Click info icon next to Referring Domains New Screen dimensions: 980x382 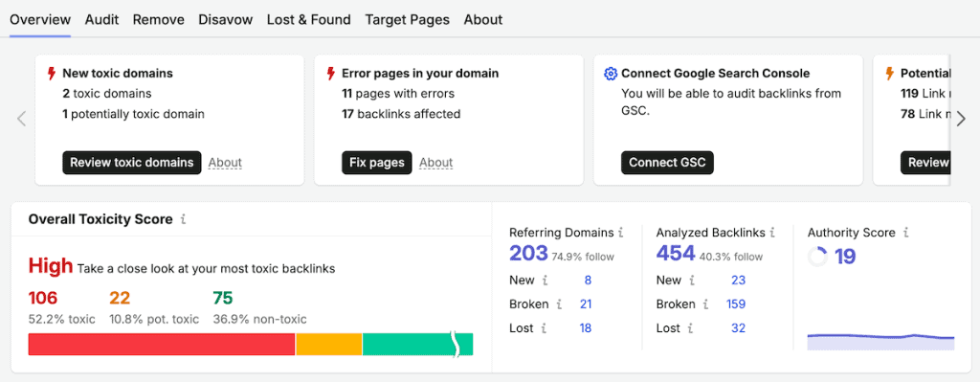pyautogui.click(x=545, y=281)
